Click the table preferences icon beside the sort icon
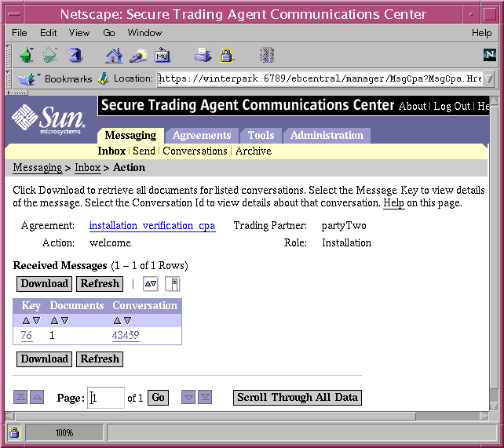This screenshot has width=504, height=448. 173,284
